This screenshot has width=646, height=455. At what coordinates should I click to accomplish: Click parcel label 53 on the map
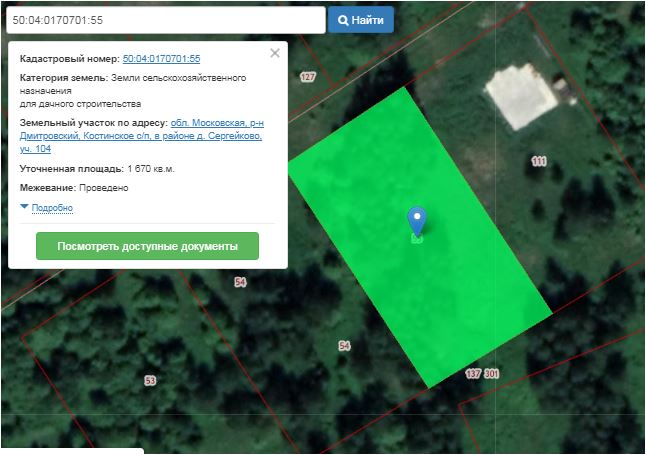(x=150, y=381)
